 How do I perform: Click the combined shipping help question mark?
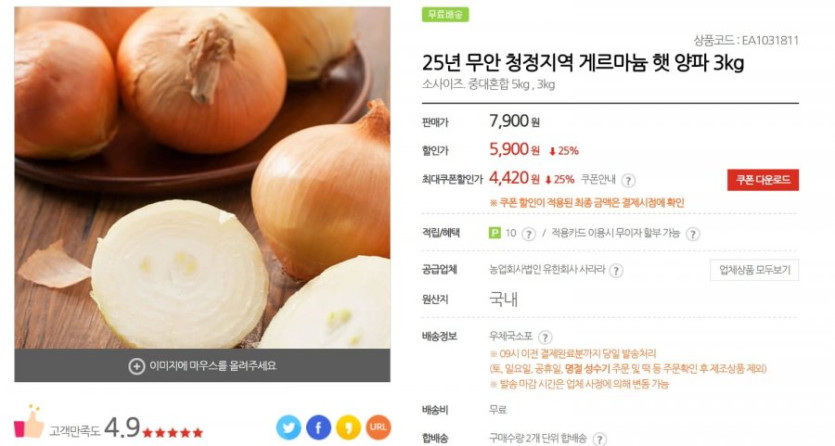coord(599,439)
